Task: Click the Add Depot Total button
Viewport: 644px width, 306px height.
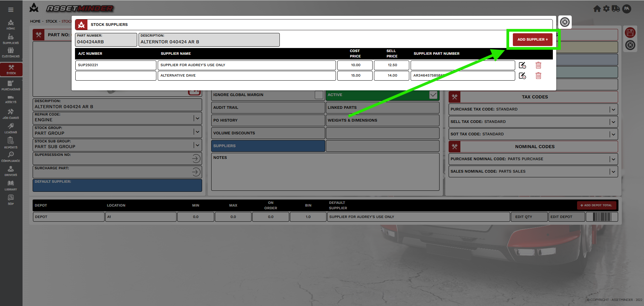Action: (x=596, y=205)
